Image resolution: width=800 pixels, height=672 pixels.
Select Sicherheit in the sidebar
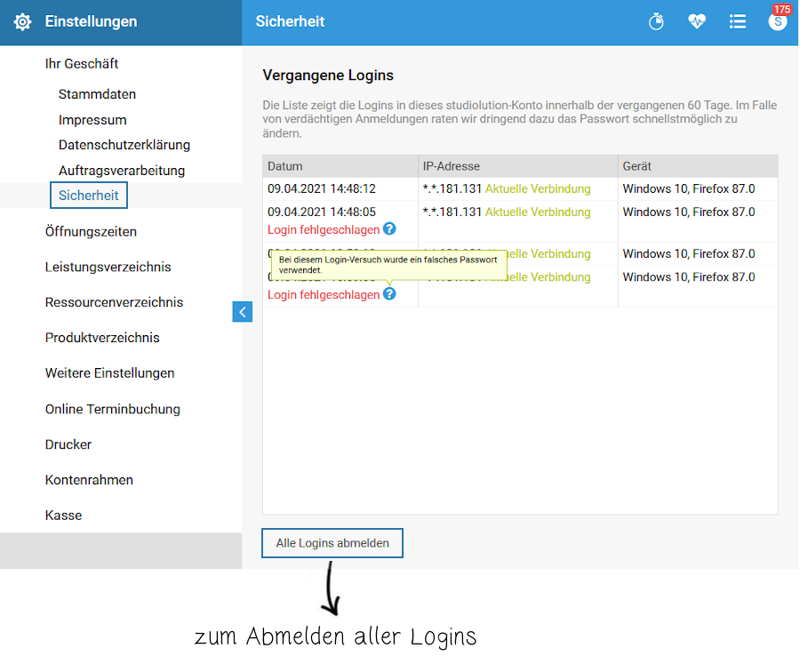[x=88, y=196]
